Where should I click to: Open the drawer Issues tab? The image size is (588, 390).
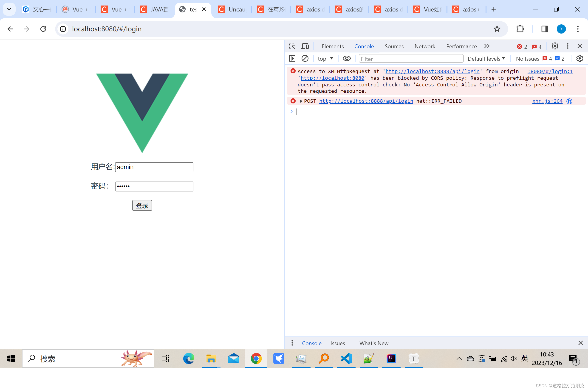click(x=337, y=343)
